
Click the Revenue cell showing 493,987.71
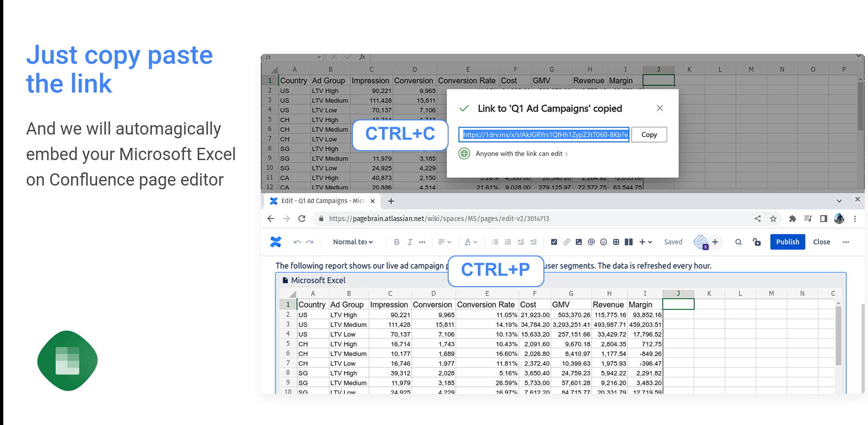point(609,324)
